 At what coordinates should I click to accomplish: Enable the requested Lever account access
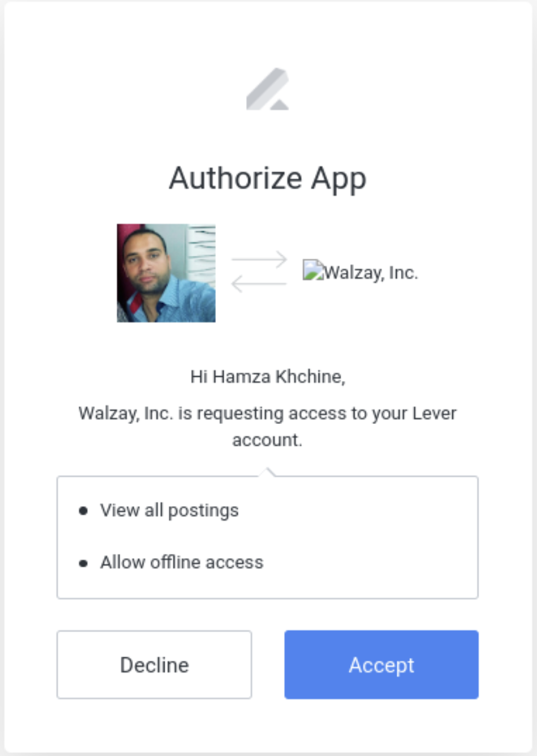(x=381, y=665)
